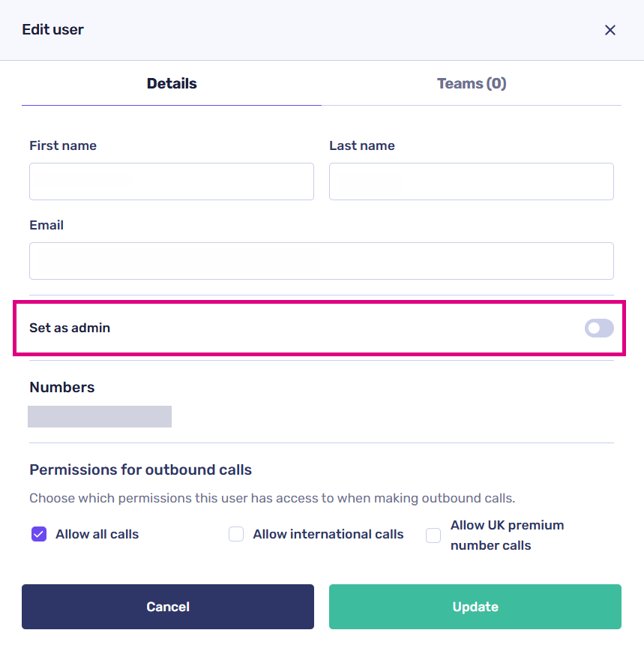Click the 'First name' field label
The image size is (644, 651).
[63, 145]
